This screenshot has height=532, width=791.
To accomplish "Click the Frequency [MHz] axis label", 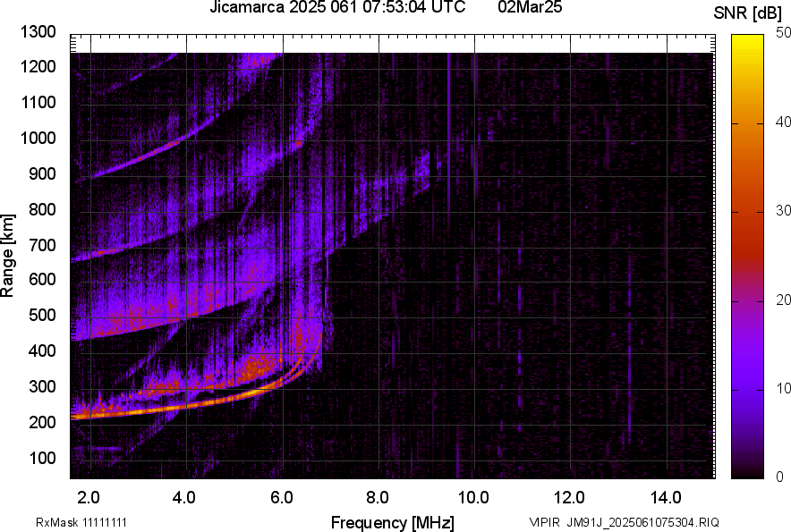I will coord(392,522).
